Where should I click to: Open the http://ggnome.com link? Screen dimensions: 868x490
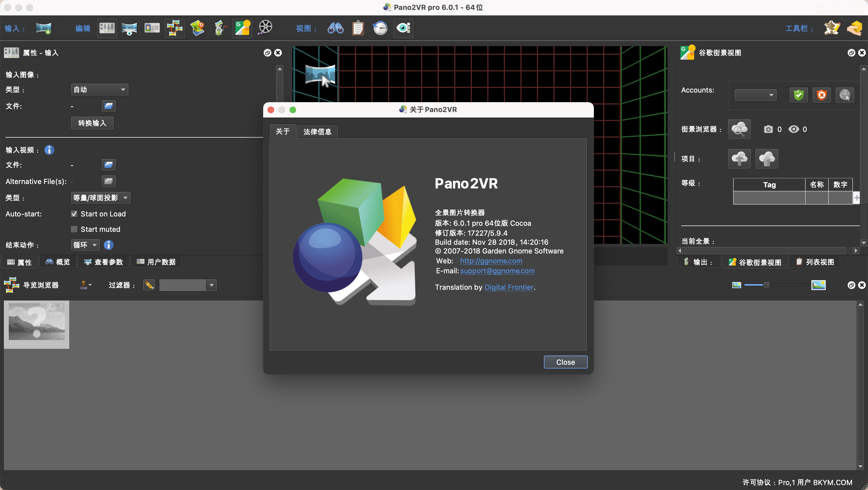click(491, 261)
